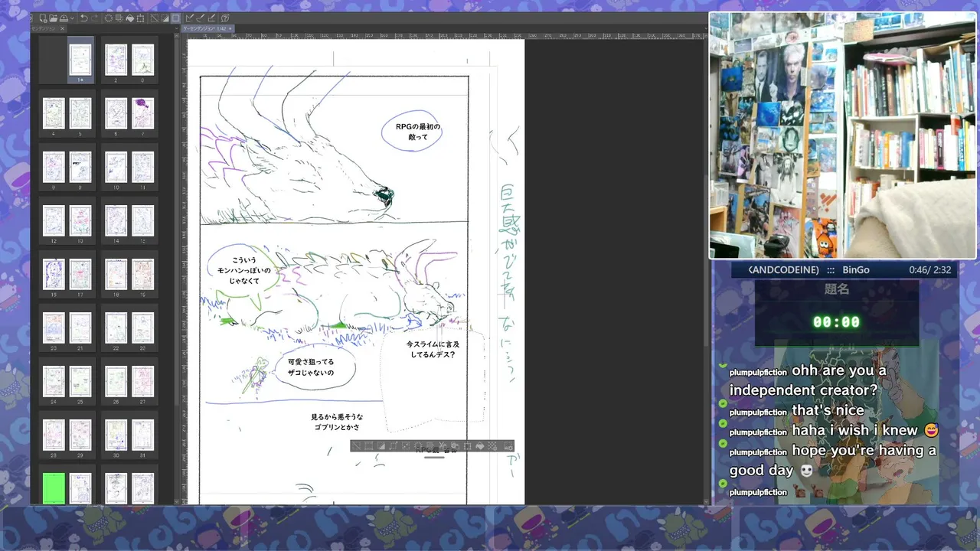
Task: Click the 00:00 timer display on stream overlay
Action: 836,322
